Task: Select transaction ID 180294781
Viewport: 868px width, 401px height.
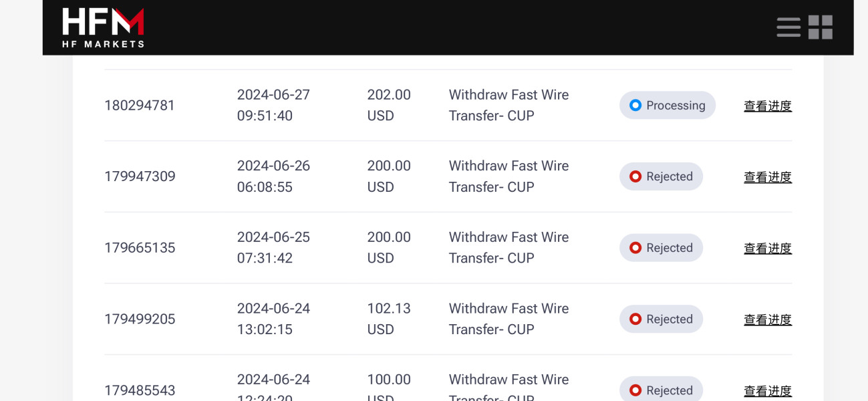Action: pyautogui.click(x=140, y=106)
